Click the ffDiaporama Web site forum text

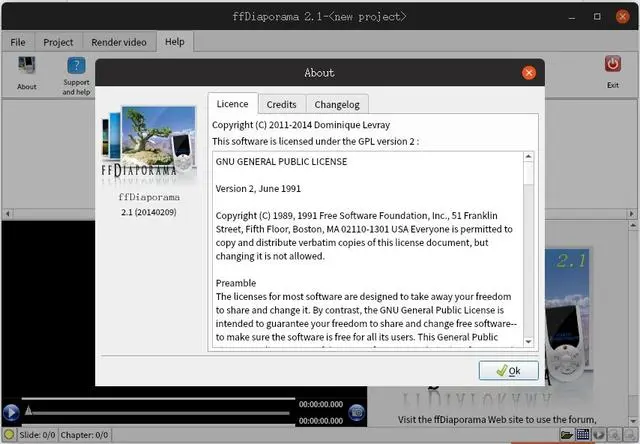point(497,420)
